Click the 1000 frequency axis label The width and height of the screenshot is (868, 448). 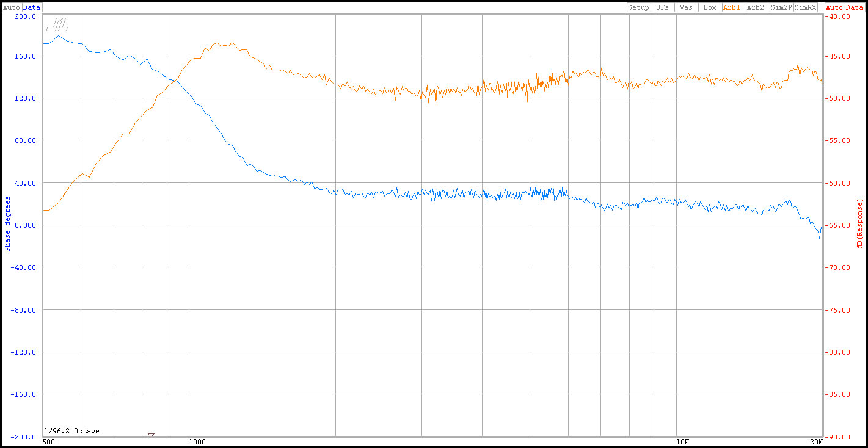point(197,442)
